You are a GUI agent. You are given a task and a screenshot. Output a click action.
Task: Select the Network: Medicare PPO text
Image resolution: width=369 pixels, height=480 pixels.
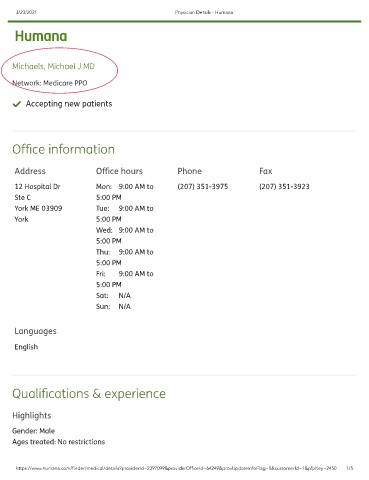pyautogui.click(x=50, y=83)
